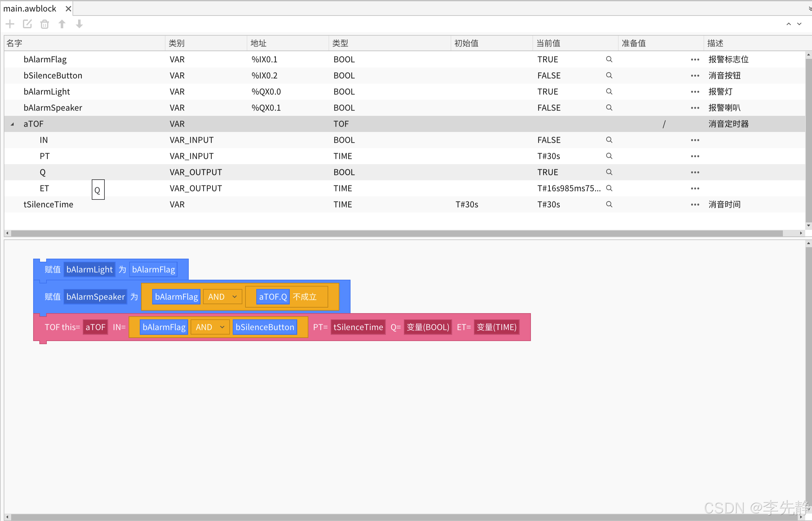Click the delete variable trash icon
The width and height of the screenshot is (812, 521).
[44, 24]
